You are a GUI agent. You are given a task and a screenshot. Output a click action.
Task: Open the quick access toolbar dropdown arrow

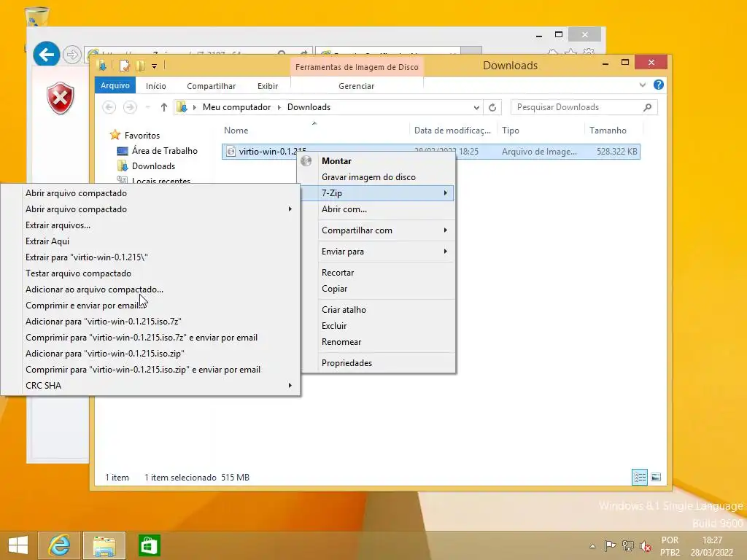tap(155, 66)
